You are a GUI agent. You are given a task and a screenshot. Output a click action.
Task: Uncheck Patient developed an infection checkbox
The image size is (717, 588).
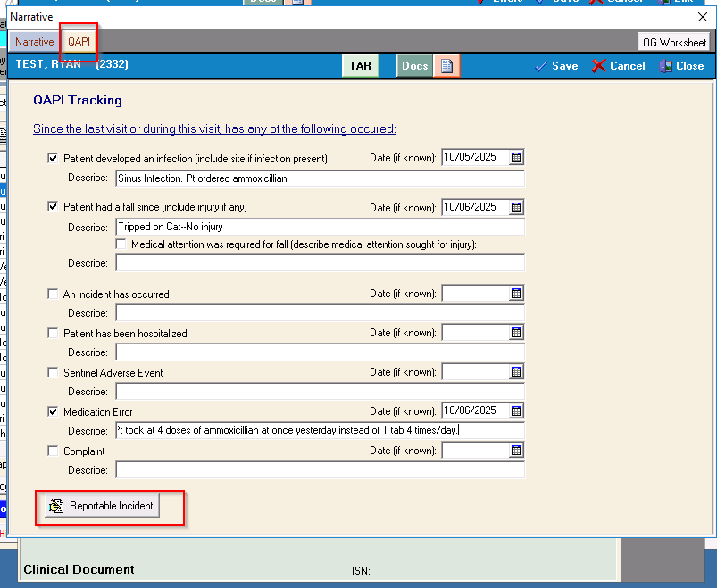click(x=53, y=159)
